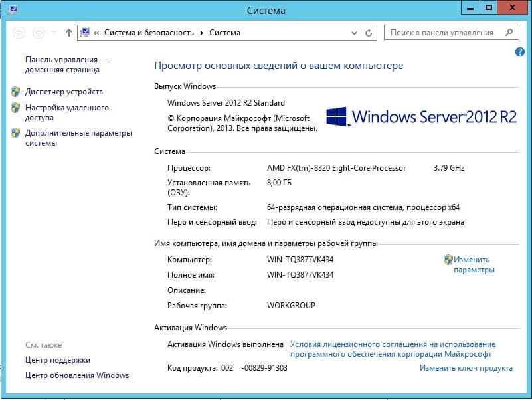Image resolution: width=532 pixels, height=400 pixels.
Task: Click Активация Windows выполнена text
Action: pos(225,344)
